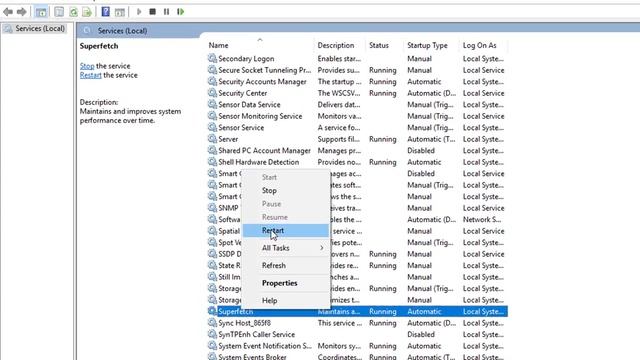
Task: Click the Services (Local) pane header
Action: tap(122, 31)
